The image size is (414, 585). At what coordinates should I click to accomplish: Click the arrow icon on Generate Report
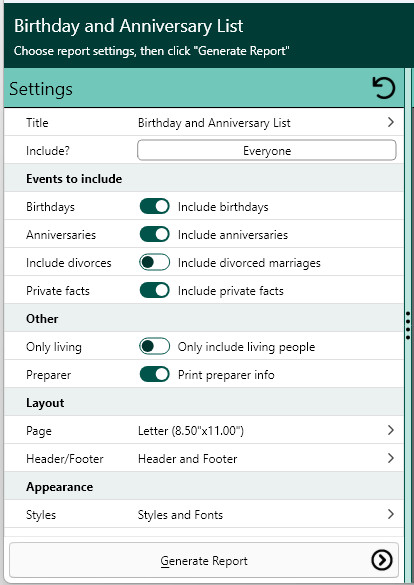click(382, 560)
